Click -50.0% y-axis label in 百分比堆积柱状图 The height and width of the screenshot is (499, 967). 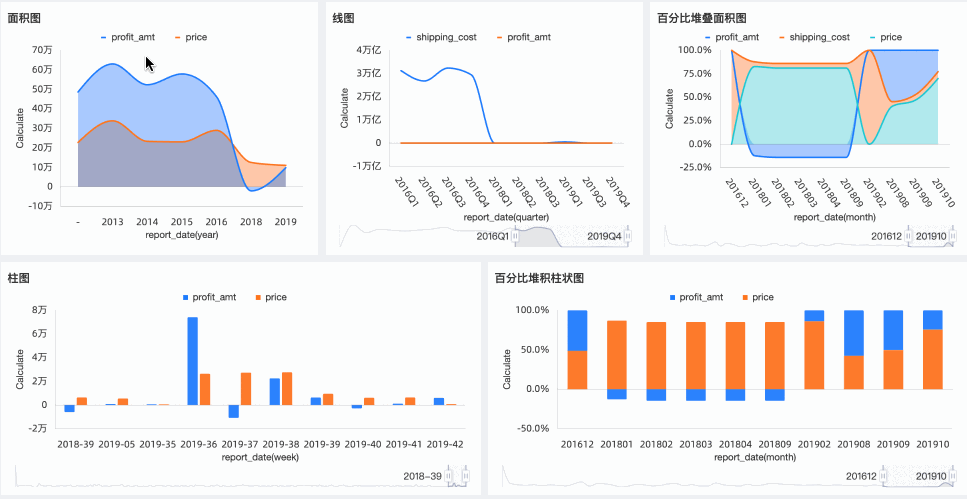(532, 428)
